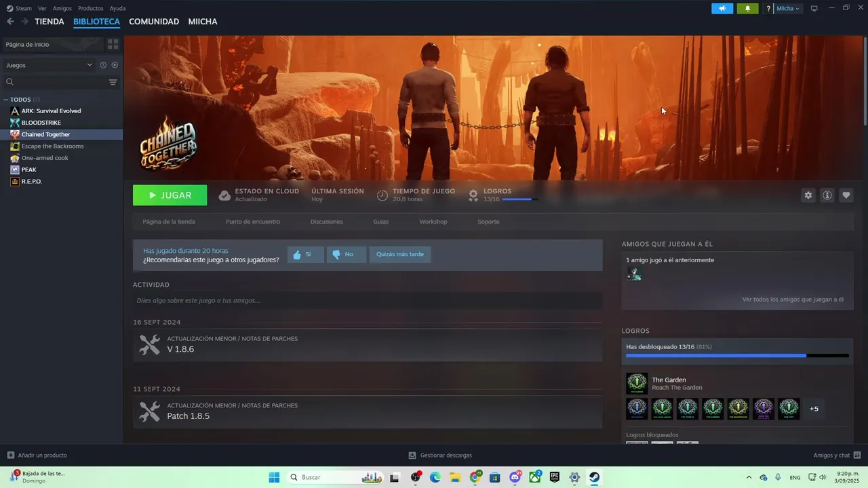
Task: Enter Big Picture mode via monitor icon
Action: pyautogui.click(x=814, y=8)
